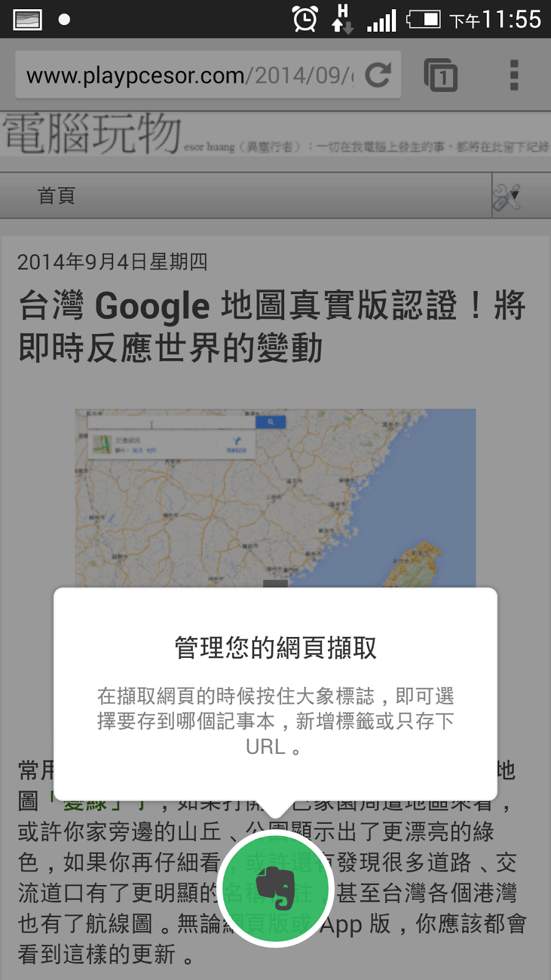Screen dimensions: 551x980
Task: Click the 電腦玩物 blog title header
Action: [92, 133]
